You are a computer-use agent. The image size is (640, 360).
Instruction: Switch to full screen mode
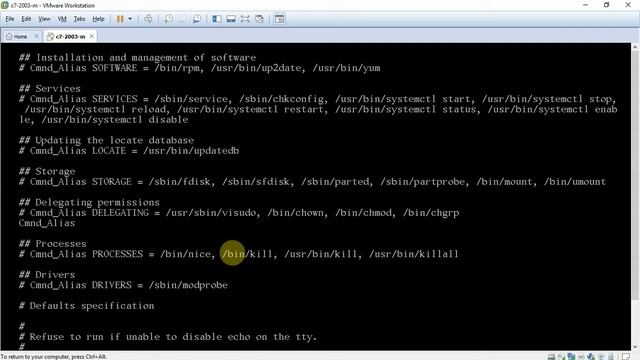(x=245, y=19)
